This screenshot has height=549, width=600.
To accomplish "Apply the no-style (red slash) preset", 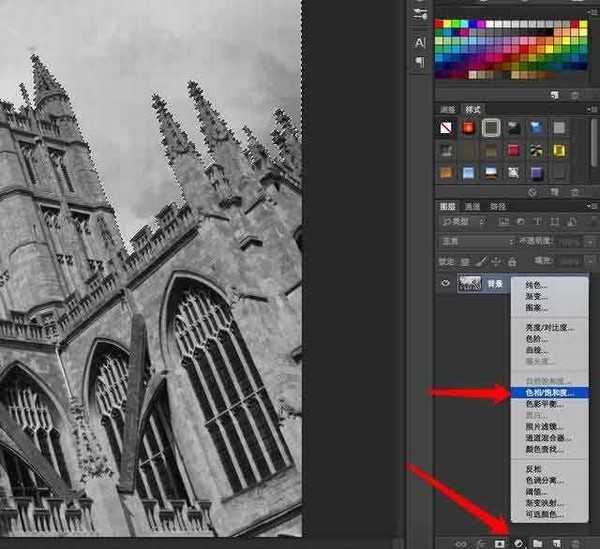I will (x=447, y=128).
